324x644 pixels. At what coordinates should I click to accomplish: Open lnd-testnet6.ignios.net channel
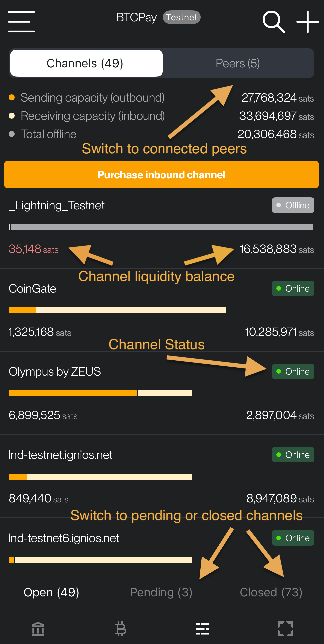coord(64,538)
